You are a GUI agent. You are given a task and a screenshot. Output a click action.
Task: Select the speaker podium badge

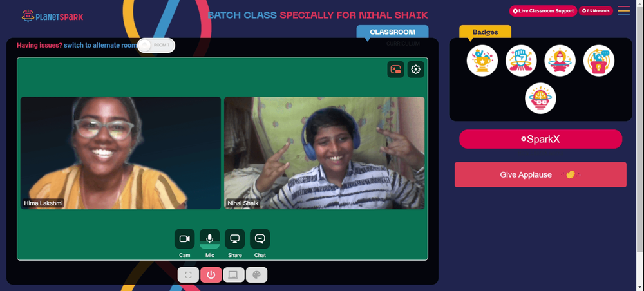point(599,61)
